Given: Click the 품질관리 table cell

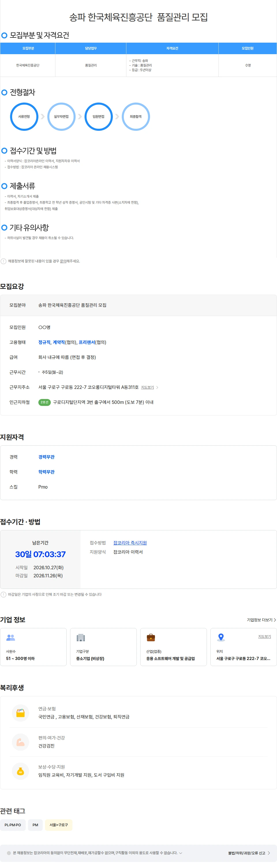Looking at the screenshot, I should click(x=91, y=65).
